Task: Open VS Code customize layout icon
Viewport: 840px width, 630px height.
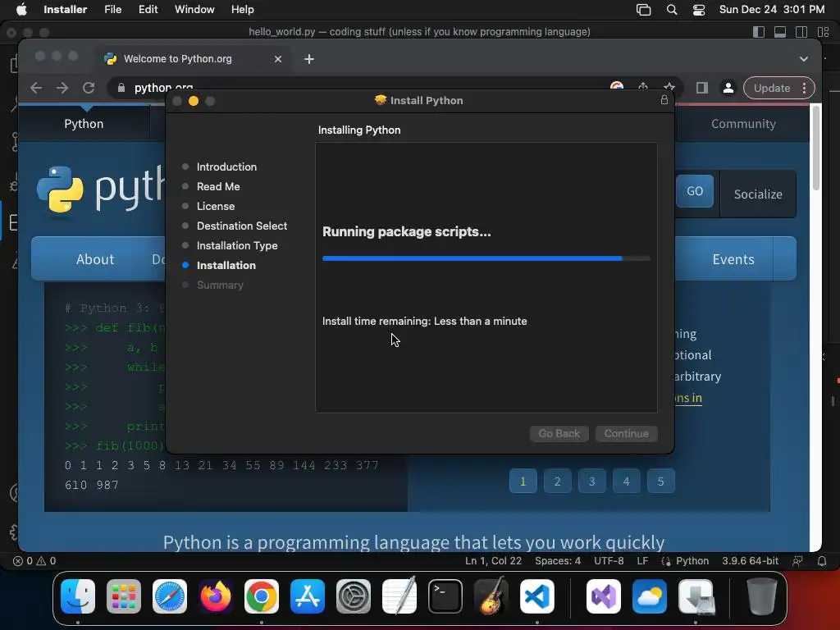Action: pyautogui.click(x=823, y=32)
